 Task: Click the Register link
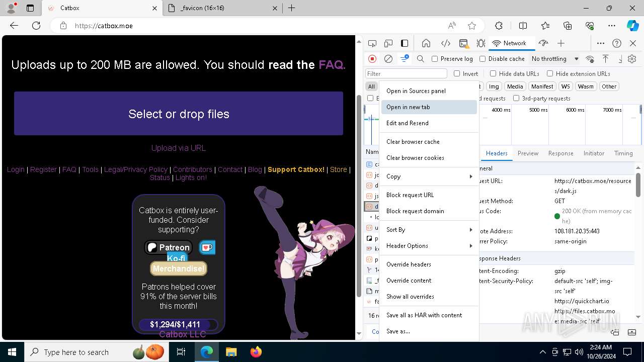coord(43,169)
